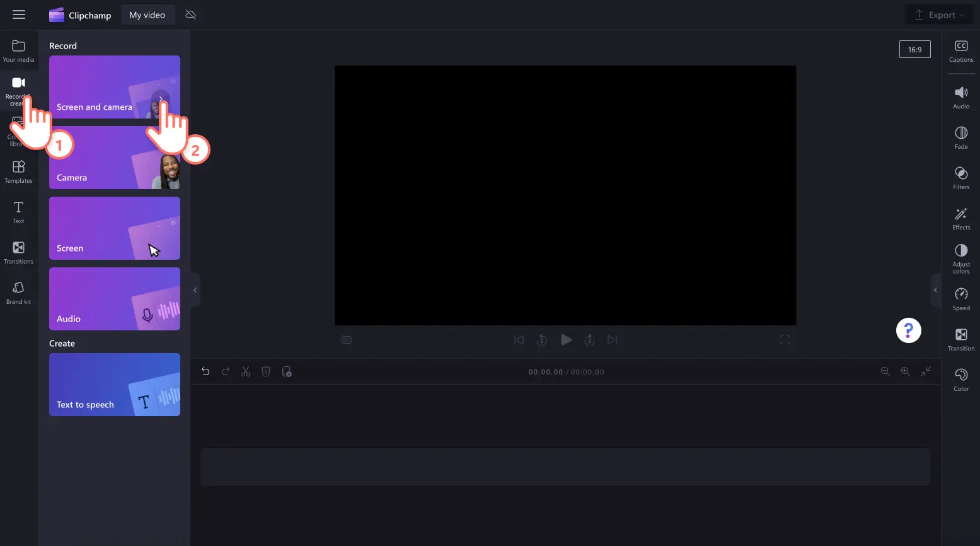Play the video preview
This screenshot has height=546, width=980.
[x=566, y=340]
